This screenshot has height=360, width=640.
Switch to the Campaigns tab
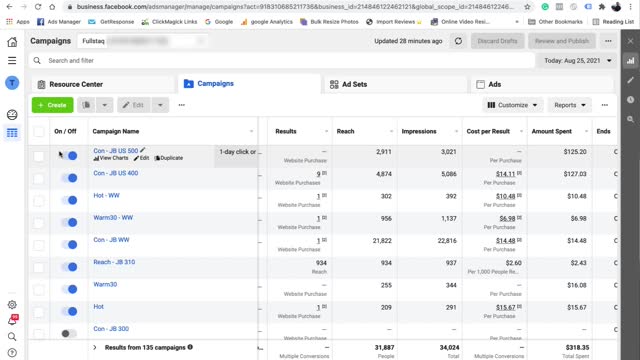point(249,84)
